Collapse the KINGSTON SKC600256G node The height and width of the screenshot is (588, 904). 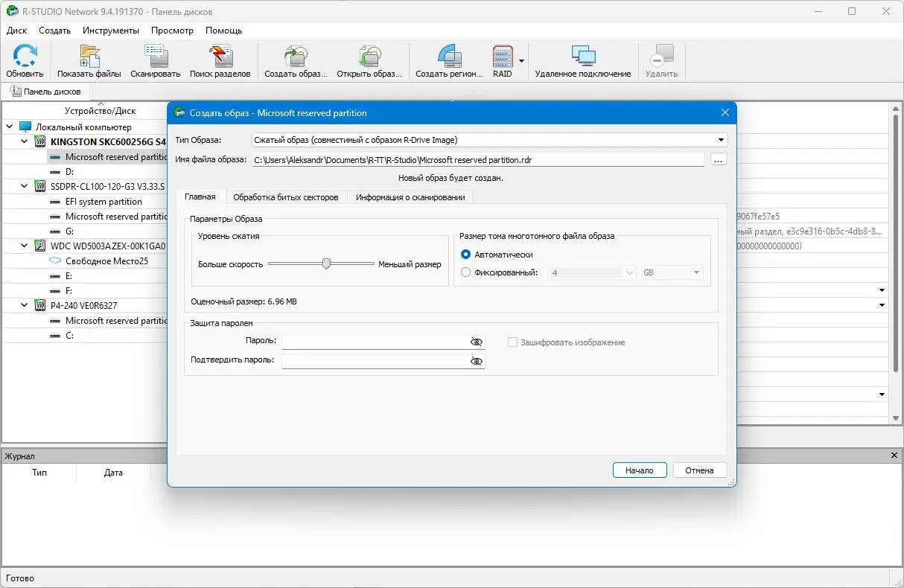pos(25,141)
